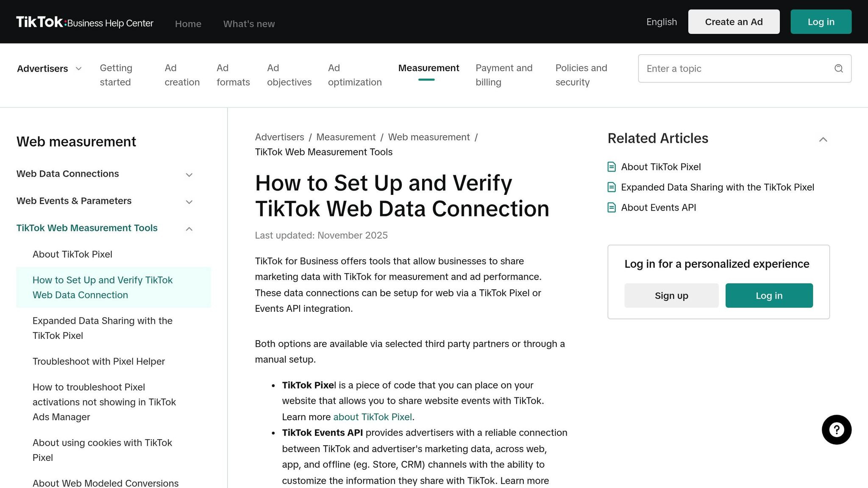Open the help question mark bubble
The image size is (868, 488).
836,430
